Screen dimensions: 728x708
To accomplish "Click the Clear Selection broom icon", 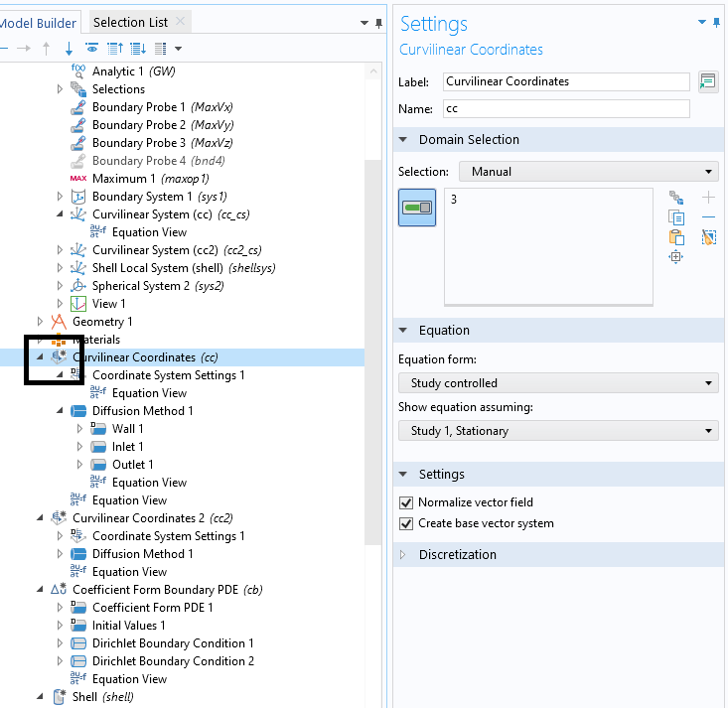I will pyautogui.click(x=708, y=237).
